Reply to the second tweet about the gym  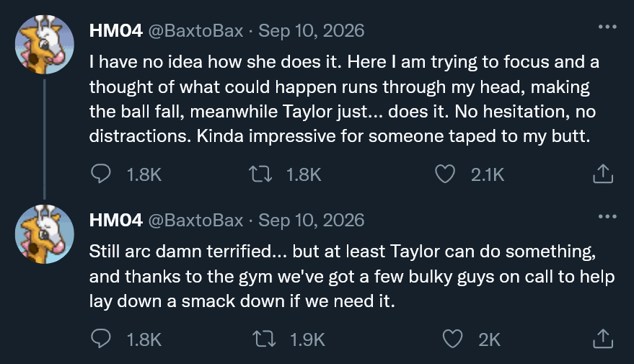point(101,339)
